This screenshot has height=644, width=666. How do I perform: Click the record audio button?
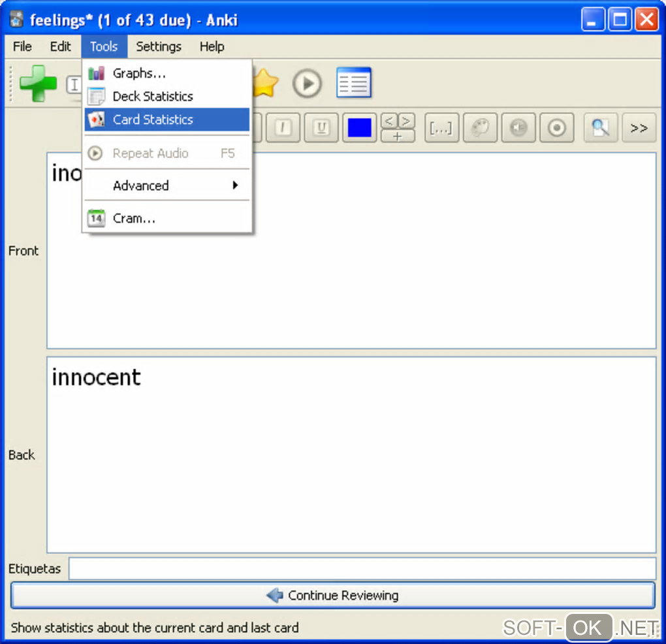point(556,127)
